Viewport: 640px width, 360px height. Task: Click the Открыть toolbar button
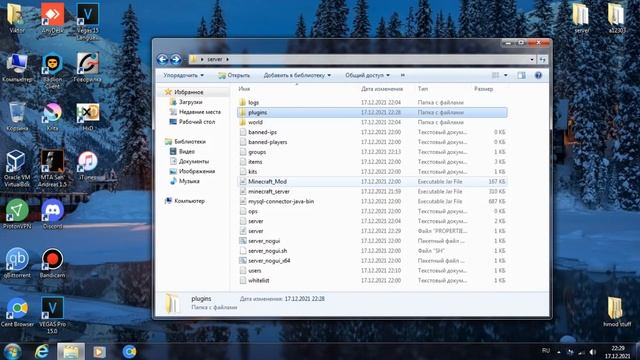[x=234, y=75]
